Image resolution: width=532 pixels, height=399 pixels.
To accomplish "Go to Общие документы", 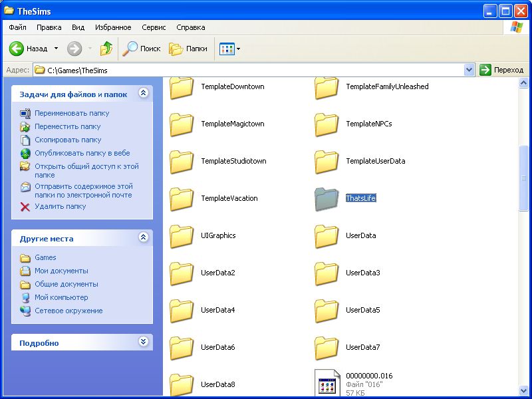I will tap(66, 284).
